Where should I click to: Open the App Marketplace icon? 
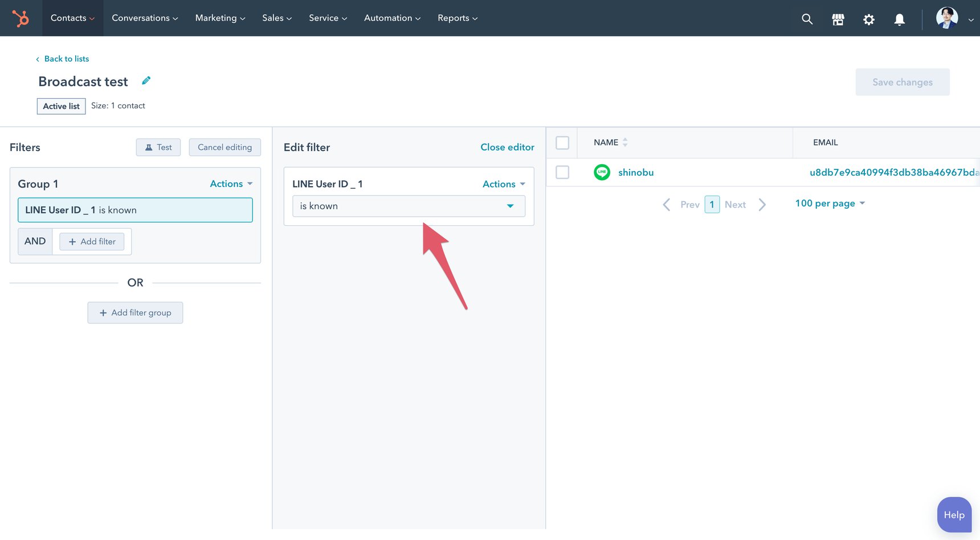point(838,19)
